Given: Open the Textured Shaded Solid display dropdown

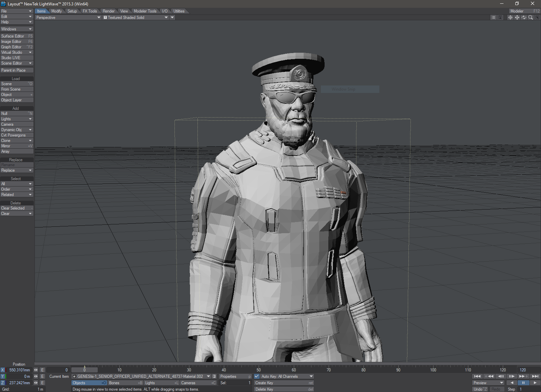Looking at the screenshot, I should (136, 18).
